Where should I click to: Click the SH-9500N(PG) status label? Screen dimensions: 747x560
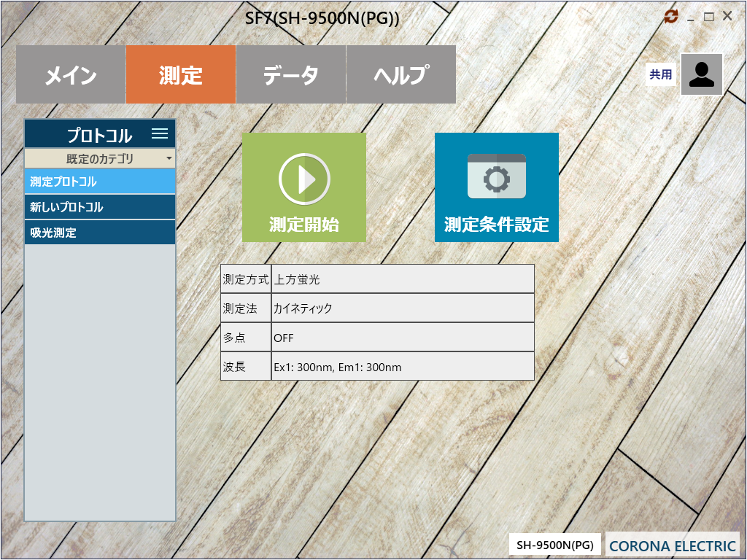click(x=554, y=545)
